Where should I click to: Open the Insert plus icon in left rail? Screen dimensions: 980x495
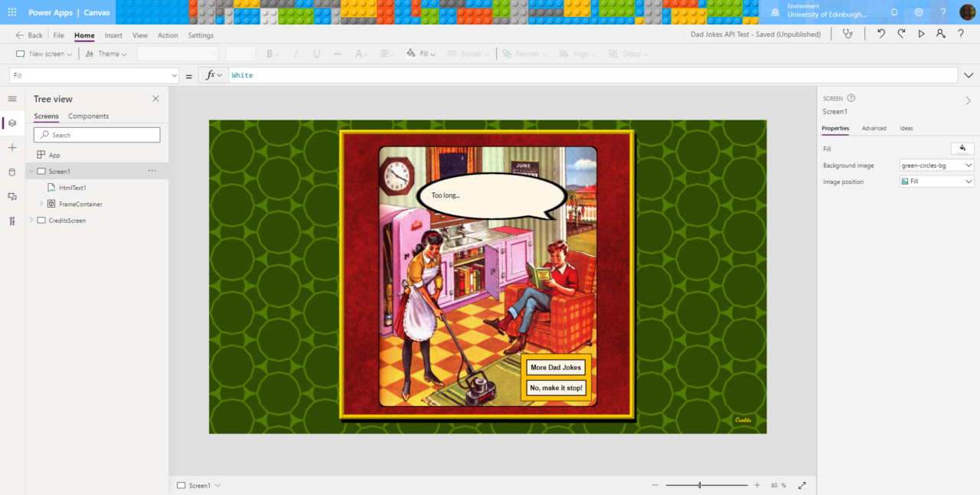(x=11, y=147)
